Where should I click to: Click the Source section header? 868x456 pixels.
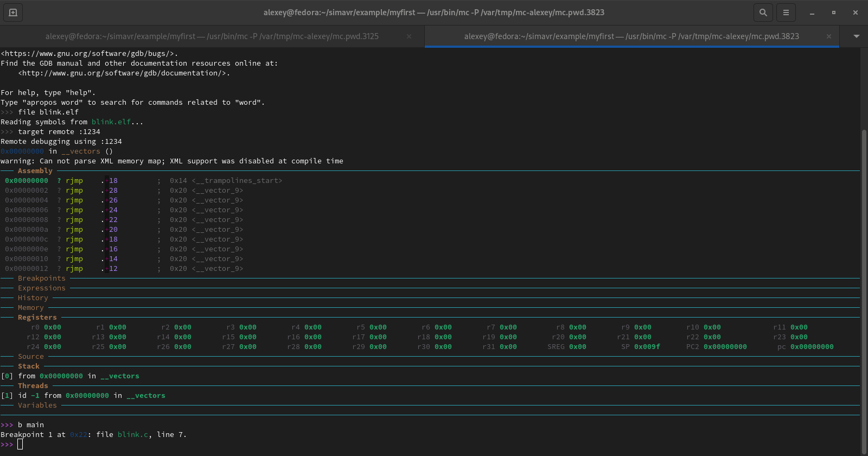point(31,357)
